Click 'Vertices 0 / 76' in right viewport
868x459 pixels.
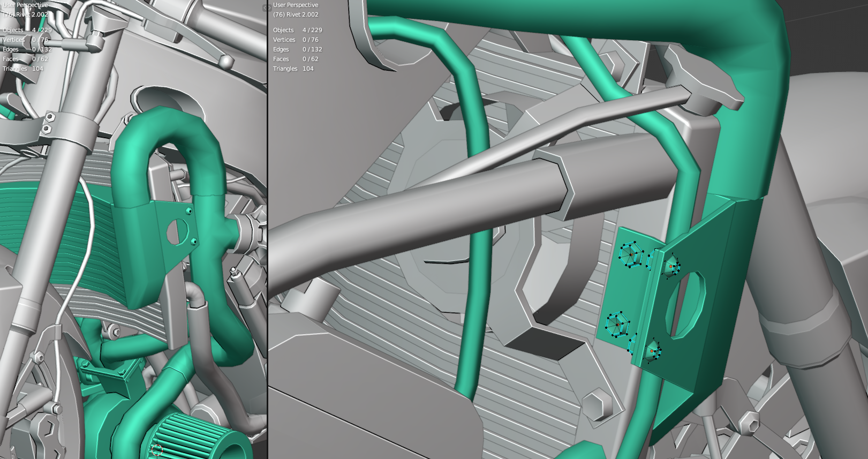[x=296, y=40]
